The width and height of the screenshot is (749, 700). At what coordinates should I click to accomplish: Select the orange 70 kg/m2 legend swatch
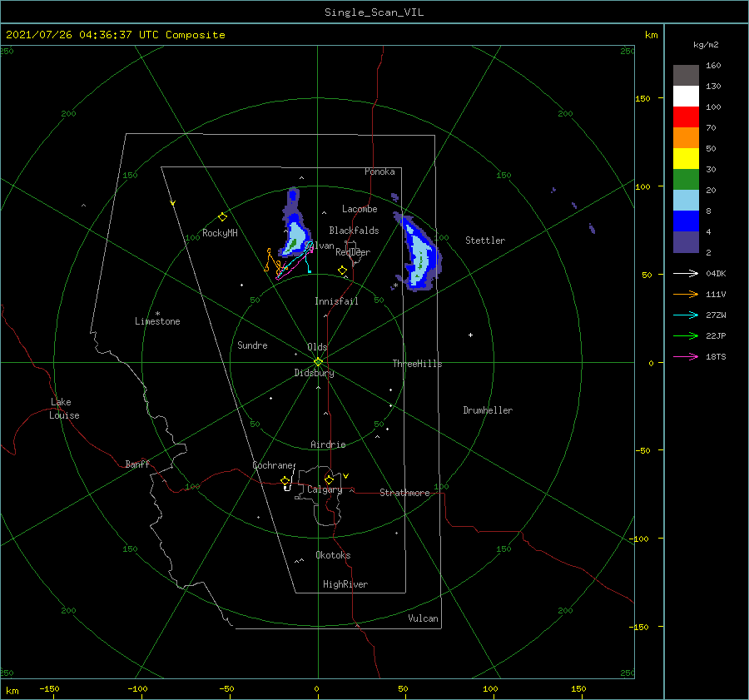pyautogui.click(x=686, y=137)
